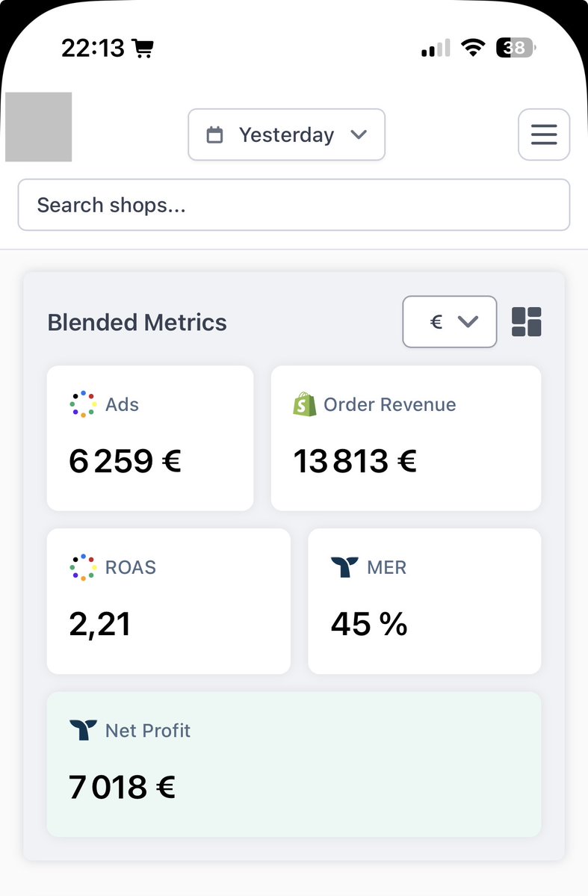Select the MER value 45 %
Viewport: 588px width, 896px height.
pyautogui.click(x=369, y=624)
